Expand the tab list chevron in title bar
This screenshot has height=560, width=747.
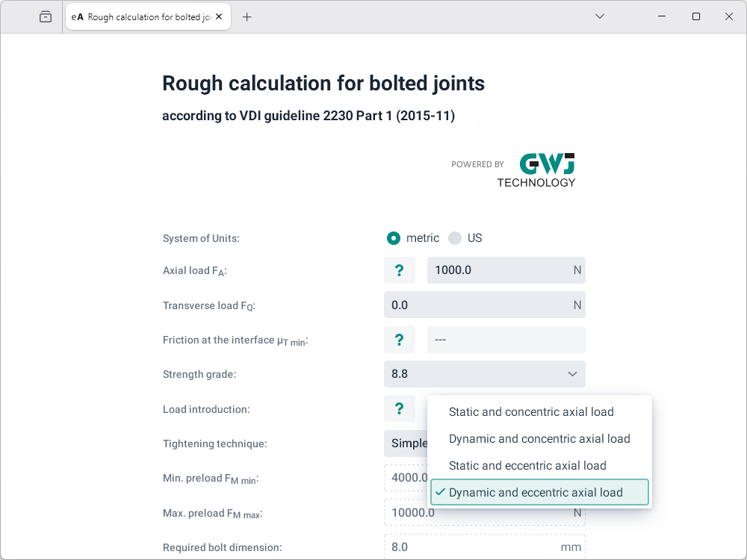599,16
